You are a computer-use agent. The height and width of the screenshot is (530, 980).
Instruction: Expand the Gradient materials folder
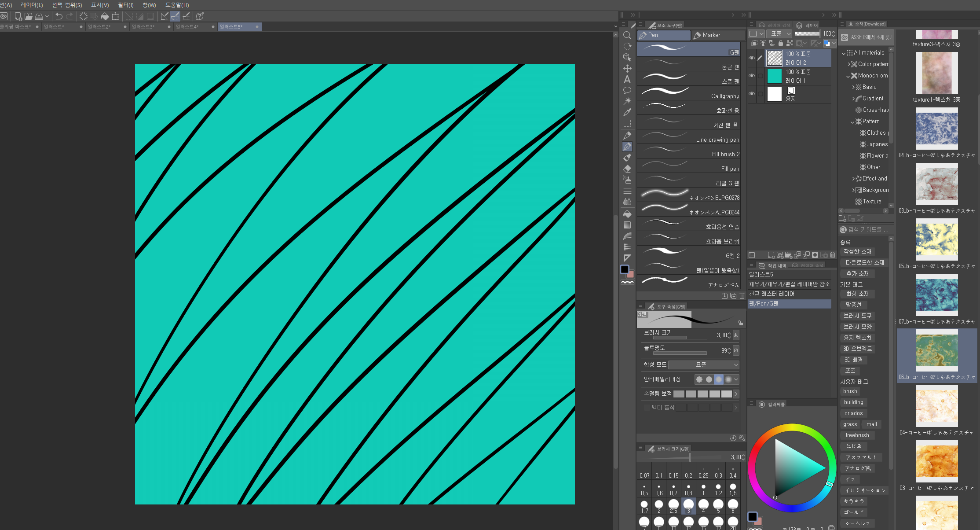[853, 99]
